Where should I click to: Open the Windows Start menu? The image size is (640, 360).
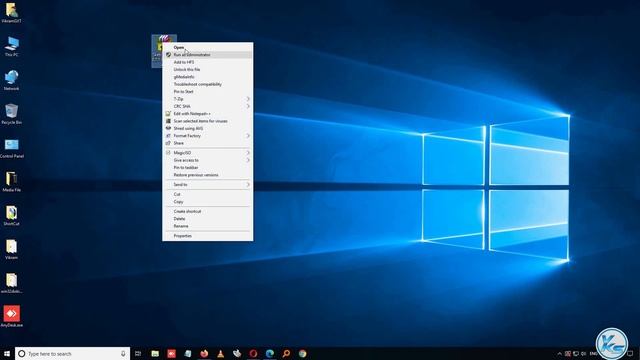point(7,353)
